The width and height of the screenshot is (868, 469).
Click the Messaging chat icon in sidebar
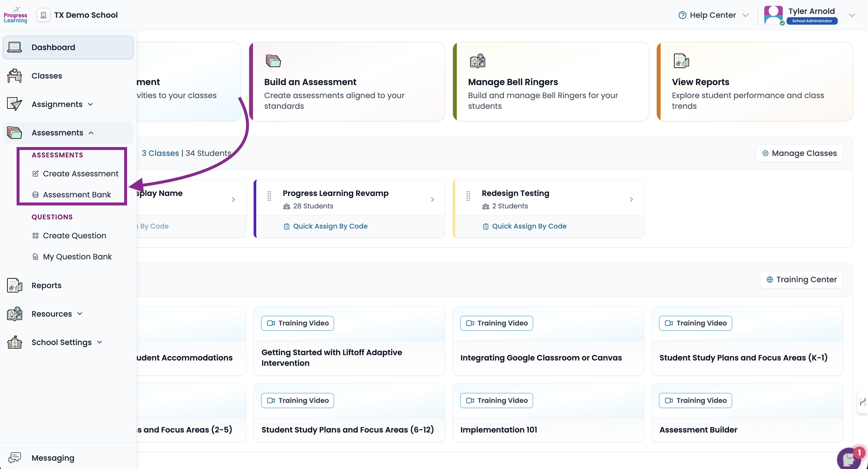tap(15, 458)
